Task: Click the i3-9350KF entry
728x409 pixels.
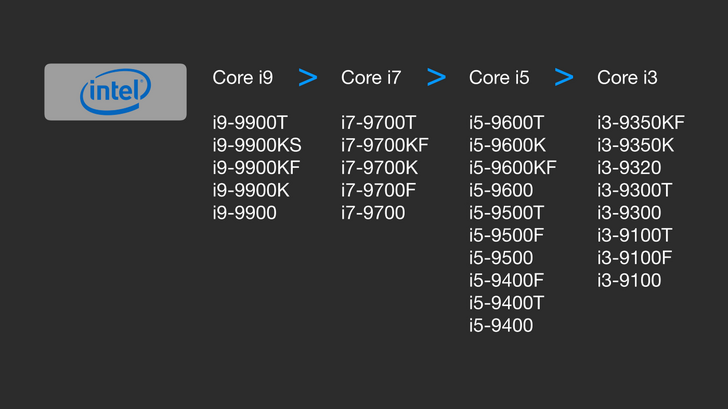Action: point(641,122)
